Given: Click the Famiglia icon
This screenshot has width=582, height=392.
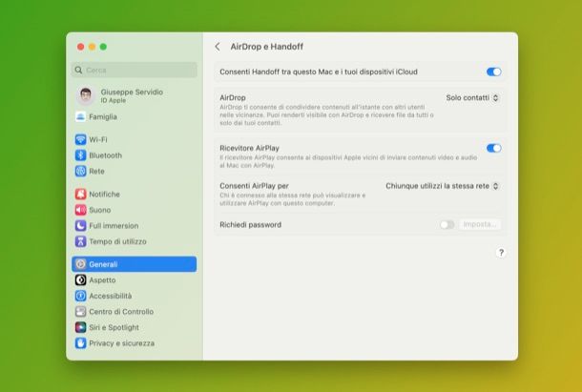Looking at the screenshot, I should pos(80,116).
